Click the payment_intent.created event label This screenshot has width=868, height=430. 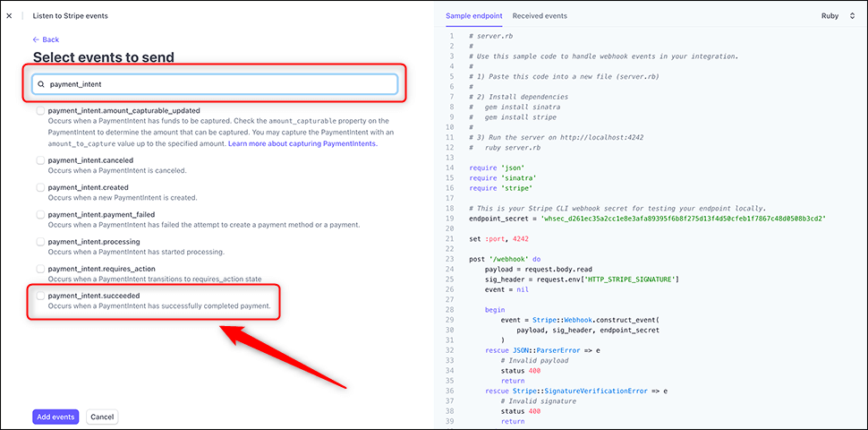(88, 187)
